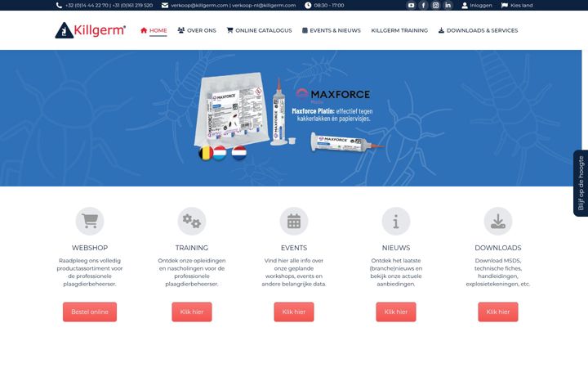Click the Inloggen link
588x368 pixels.
(481, 5)
